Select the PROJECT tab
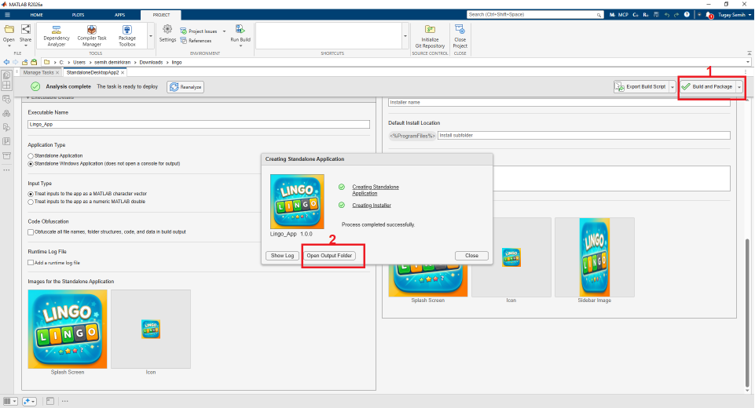 coord(161,15)
